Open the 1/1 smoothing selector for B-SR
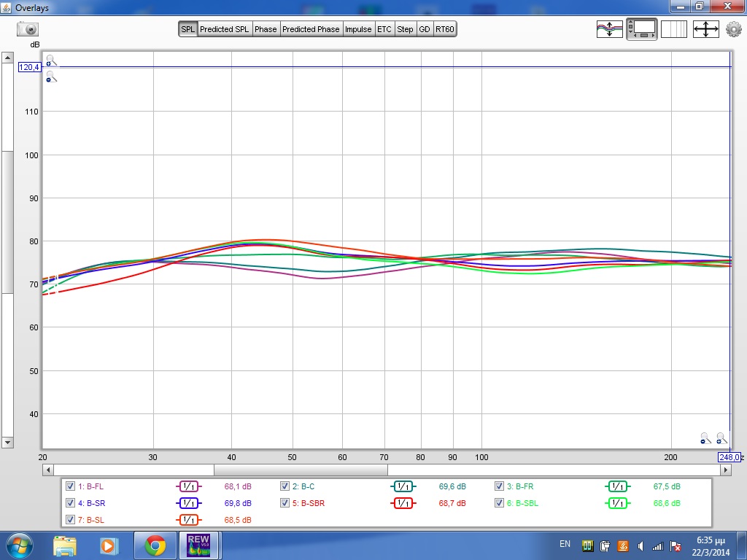Image resolution: width=747 pixels, height=560 pixels. pos(188,503)
